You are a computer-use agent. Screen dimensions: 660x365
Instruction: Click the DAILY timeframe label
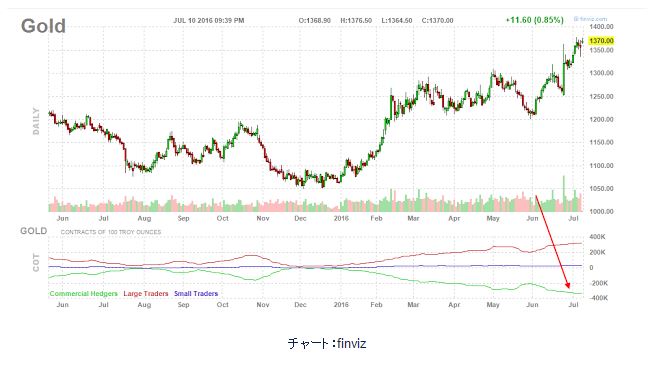point(36,121)
